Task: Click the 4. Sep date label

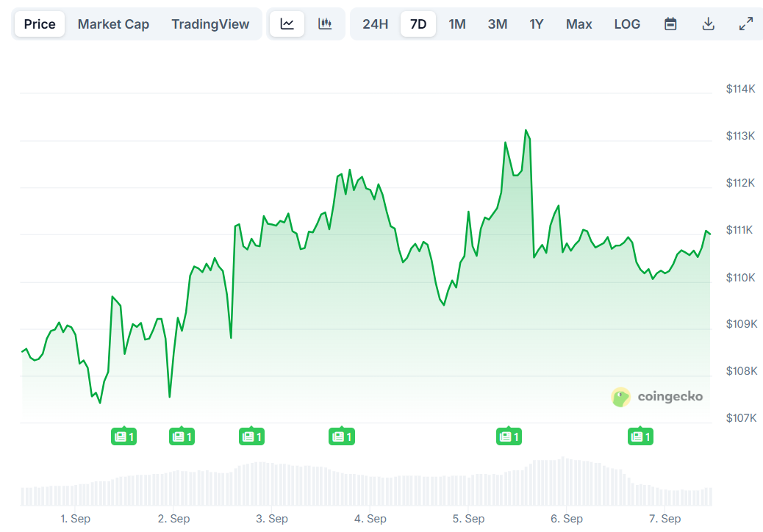Action: (x=370, y=519)
